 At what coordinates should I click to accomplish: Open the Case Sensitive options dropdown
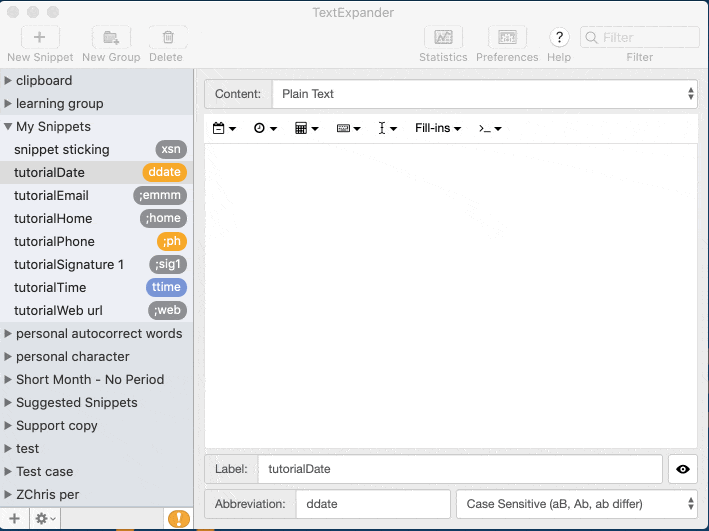click(x=577, y=504)
